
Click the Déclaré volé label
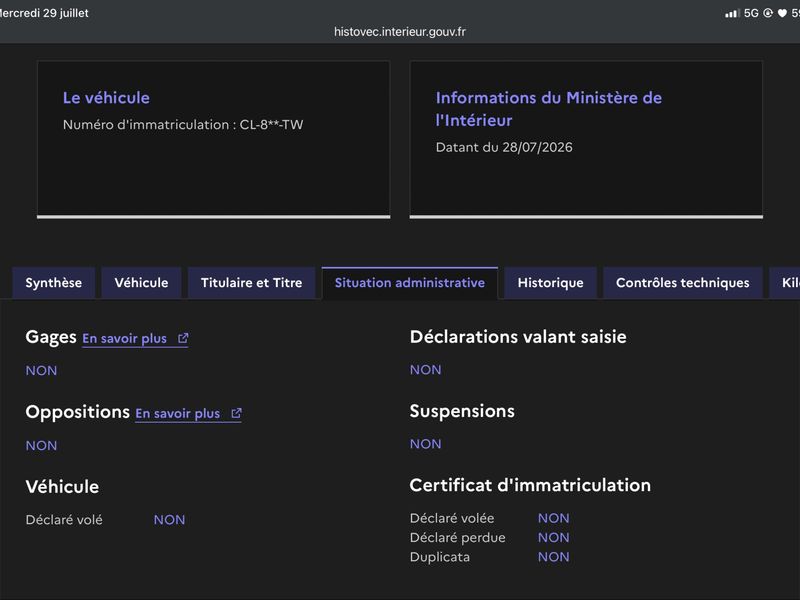pos(64,520)
